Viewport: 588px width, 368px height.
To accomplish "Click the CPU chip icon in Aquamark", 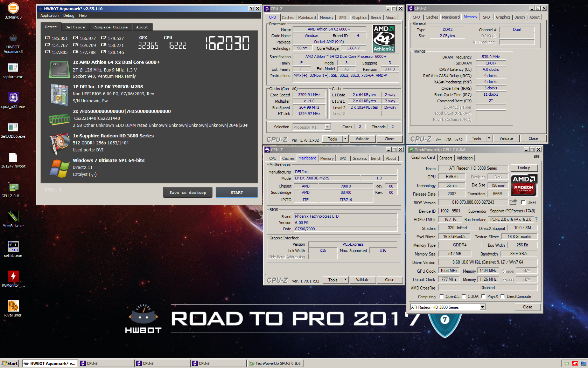I will (59, 69).
